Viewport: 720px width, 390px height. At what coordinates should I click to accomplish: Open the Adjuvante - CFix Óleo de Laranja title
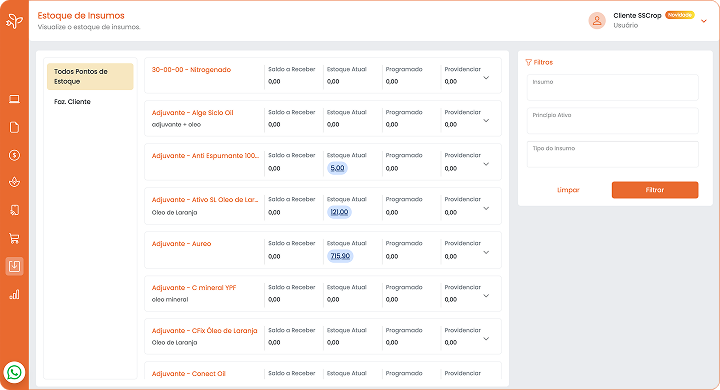(204, 331)
